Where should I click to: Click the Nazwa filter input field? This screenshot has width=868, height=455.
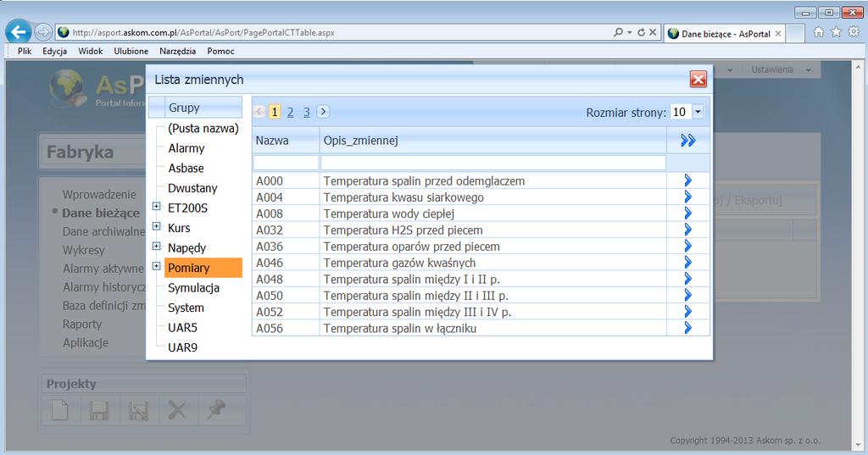[x=286, y=162]
